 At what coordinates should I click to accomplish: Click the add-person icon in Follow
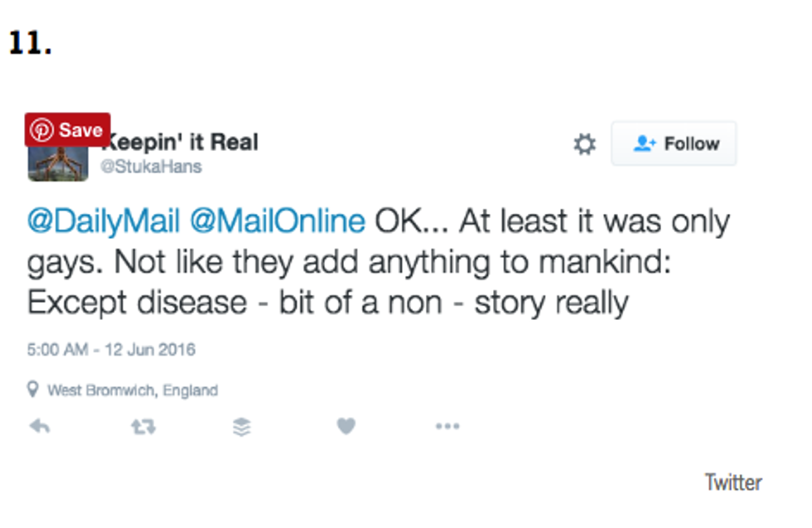[x=645, y=144]
